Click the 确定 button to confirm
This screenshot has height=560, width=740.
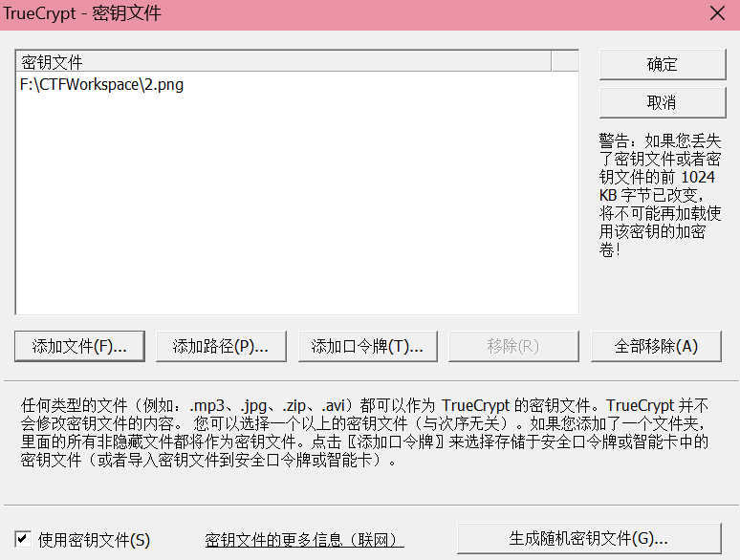[x=663, y=64]
